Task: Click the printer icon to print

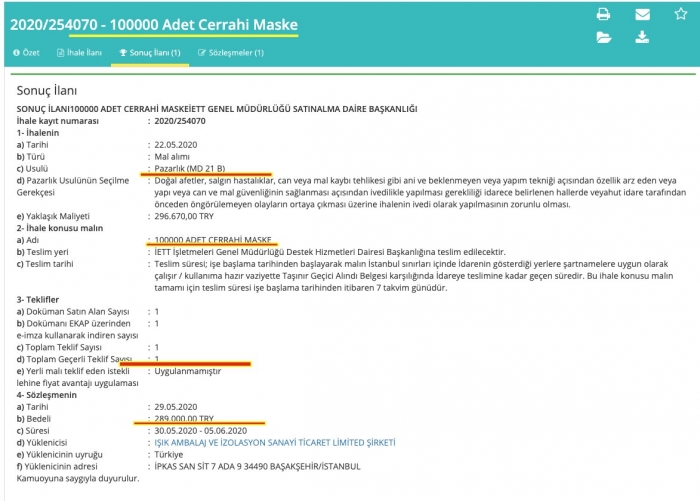Action: pos(603,15)
